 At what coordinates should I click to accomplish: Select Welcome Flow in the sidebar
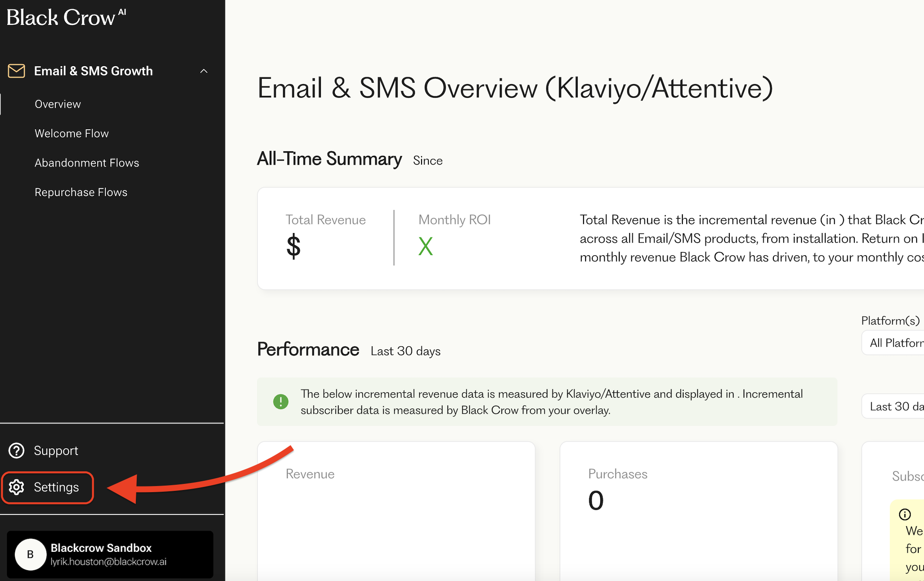pyautogui.click(x=72, y=133)
